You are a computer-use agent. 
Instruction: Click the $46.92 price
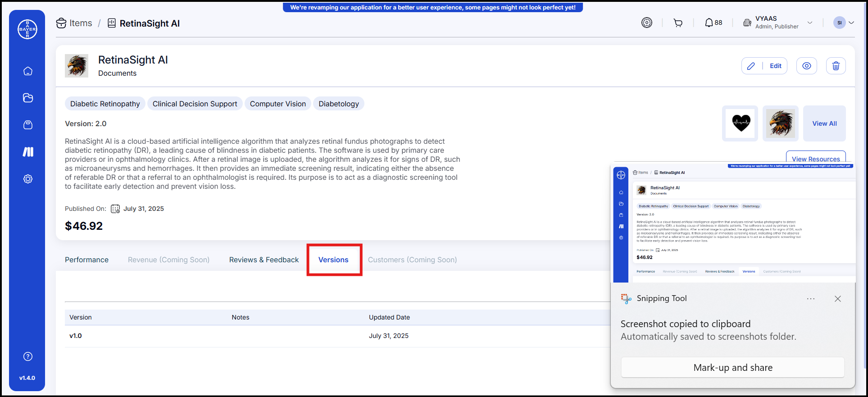click(84, 226)
